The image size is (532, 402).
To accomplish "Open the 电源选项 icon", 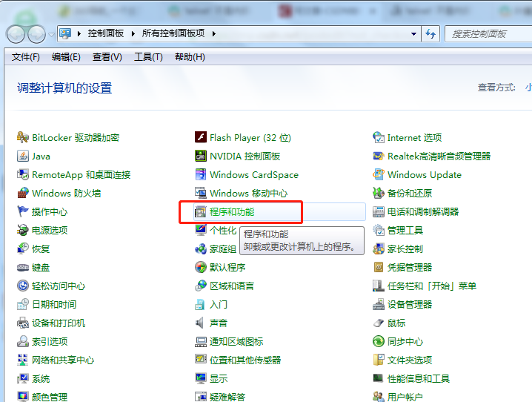I will click(23, 230).
